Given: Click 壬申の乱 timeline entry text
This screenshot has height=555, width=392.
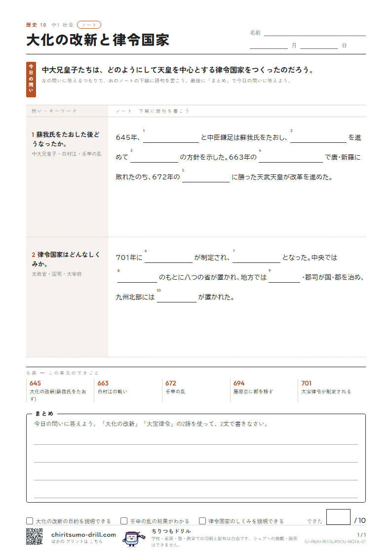Looking at the screenshot, I should click(175, 391).
